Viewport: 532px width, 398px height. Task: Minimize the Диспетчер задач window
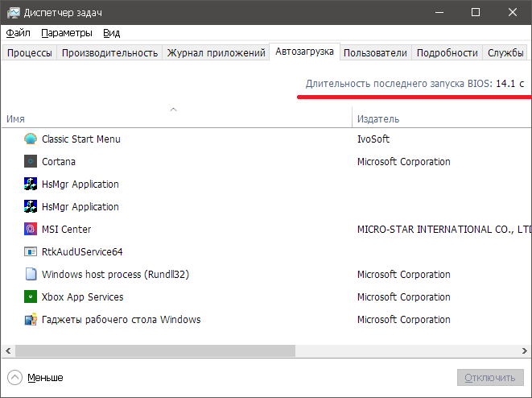439,13
